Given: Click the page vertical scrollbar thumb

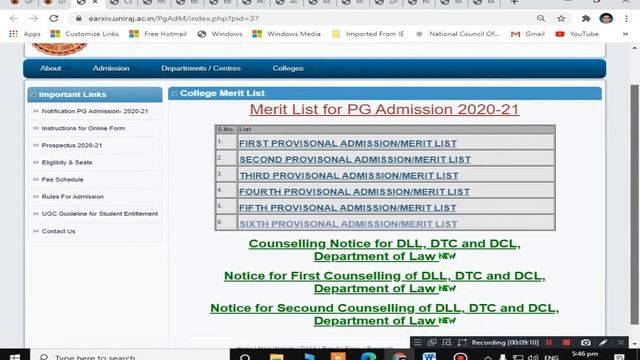Looking at the screenshot, I should [634, 204].
